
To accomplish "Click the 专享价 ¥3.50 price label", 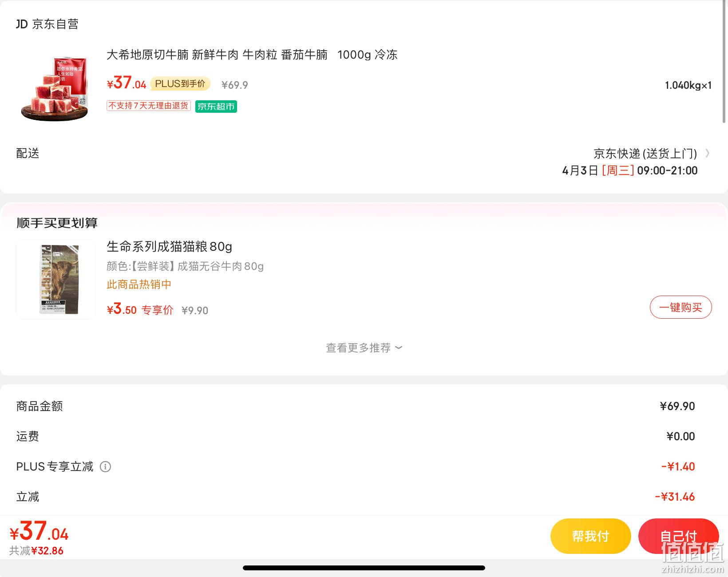I will (140, 309).
